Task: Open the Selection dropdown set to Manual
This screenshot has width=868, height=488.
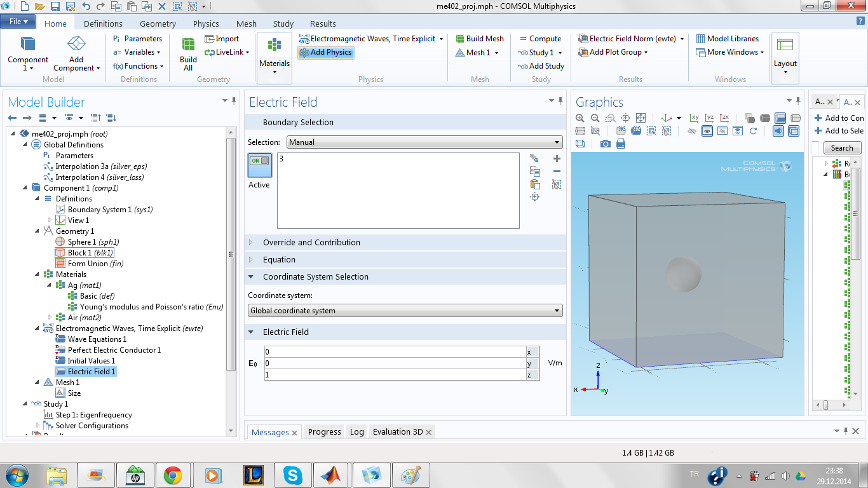Action: pos(424,142)
